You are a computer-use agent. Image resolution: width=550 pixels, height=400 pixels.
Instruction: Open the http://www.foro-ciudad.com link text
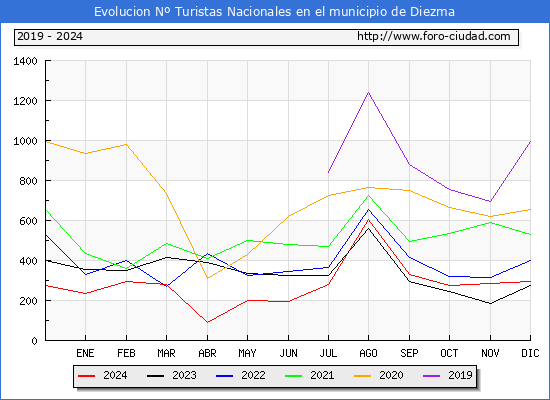point(434,36)
